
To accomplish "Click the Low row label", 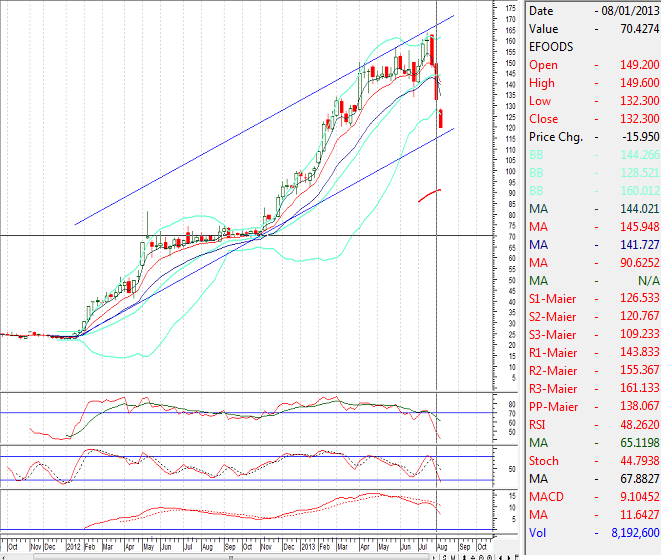I will pyautogui.click(x=543, y=100).
